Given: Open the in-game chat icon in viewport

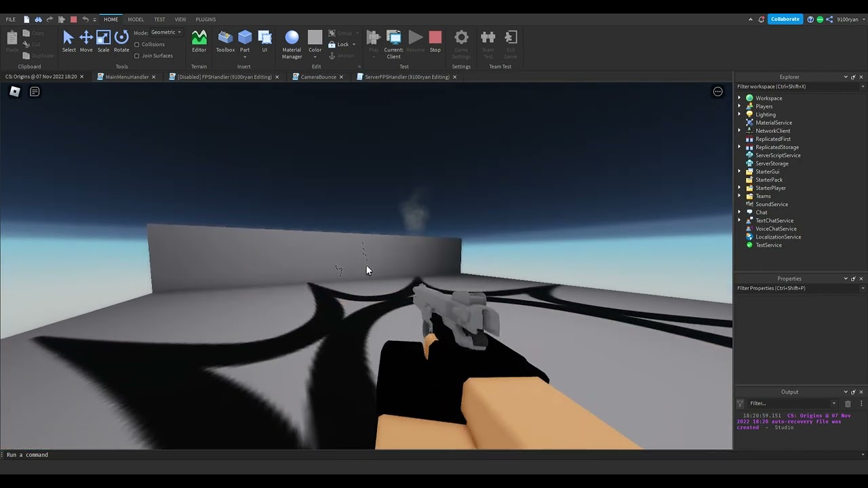Looking at the screenshot, I should 35,91.
